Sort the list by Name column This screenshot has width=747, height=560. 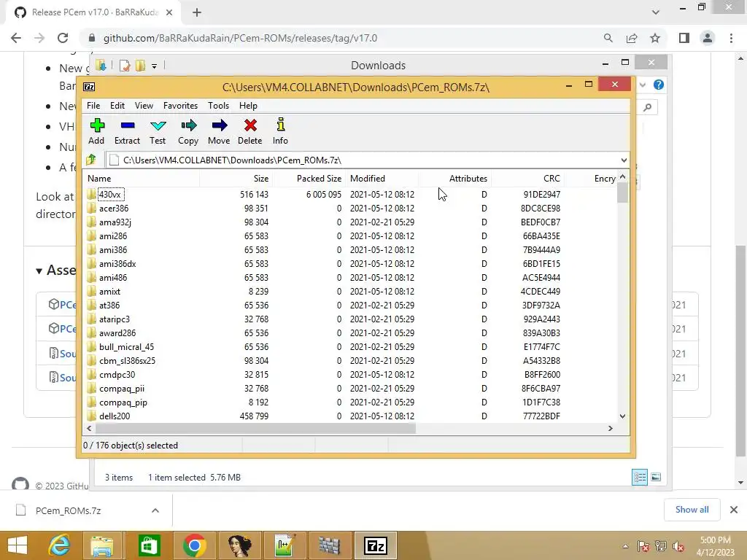(x=142, y=179)
